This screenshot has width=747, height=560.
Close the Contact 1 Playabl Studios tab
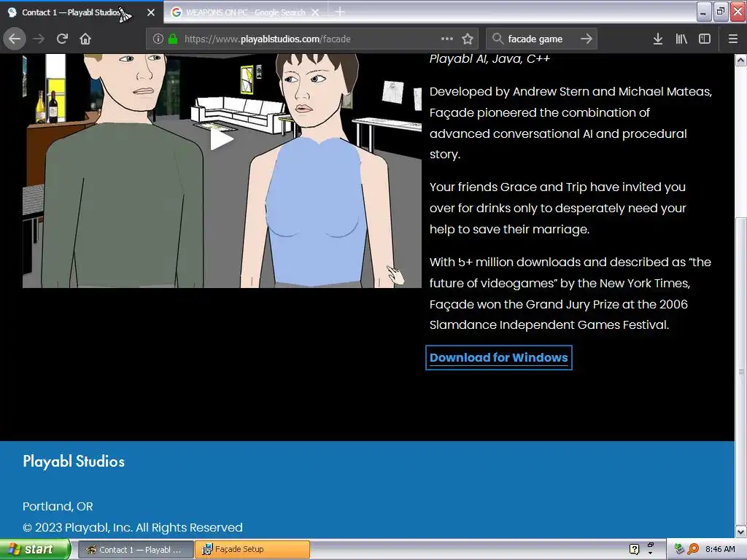[x=151, y=12]
